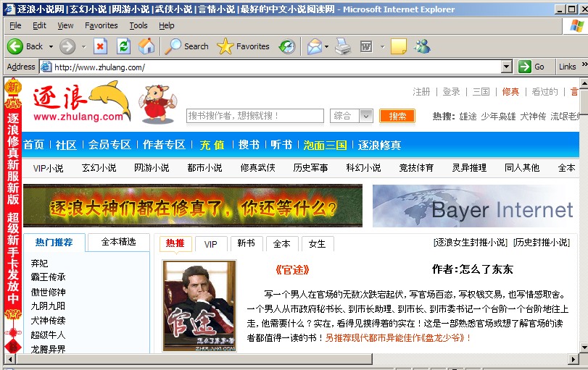This screenshot has height=370, width=588.
Task: Select the 新书 tab
Action: [x=246, y=244]
